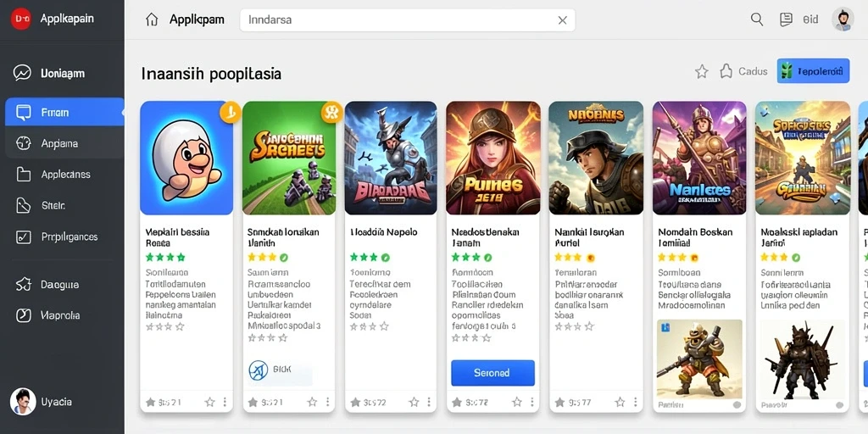The height and width of the screenshot is (434, 868).
Task: Click the home icon in top bar
Action: 152,20
